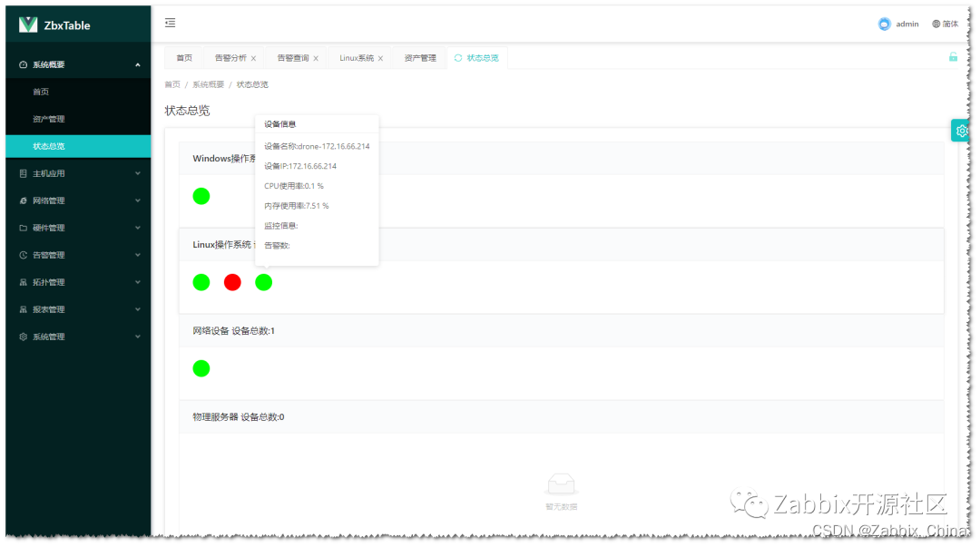Click a green status dot under 网络设备

coord(201,368)
